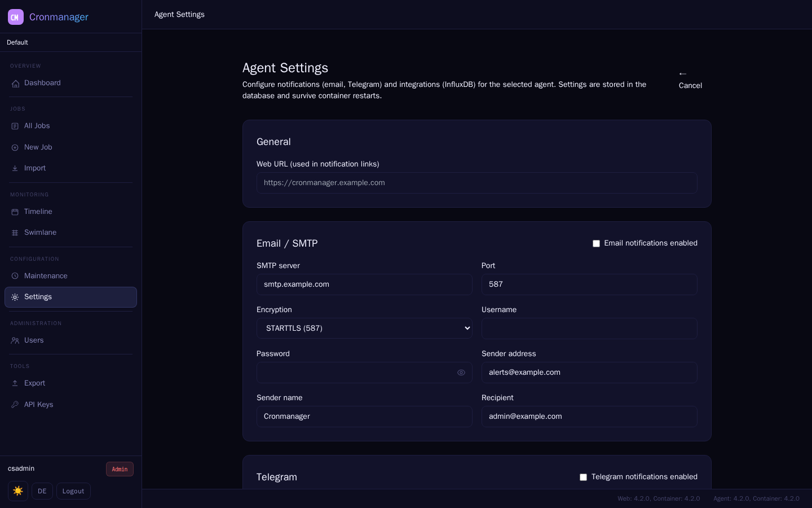Click the Cronmanager CM logo icon

click(x=16, y=17)
